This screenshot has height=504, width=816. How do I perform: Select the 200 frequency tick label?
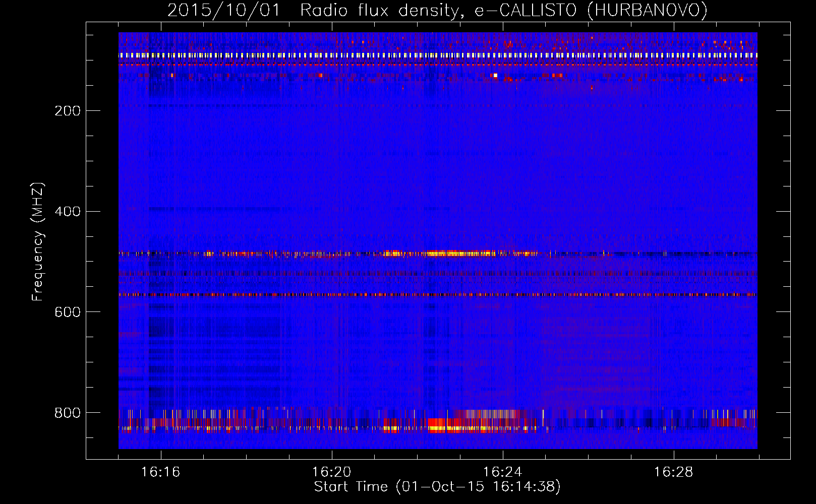pos(68,111)
